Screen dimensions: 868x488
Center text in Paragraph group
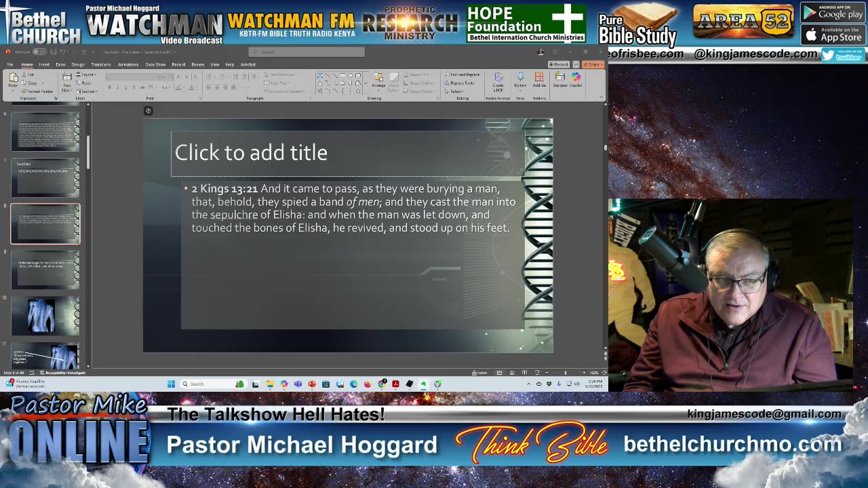coord(217,87)
